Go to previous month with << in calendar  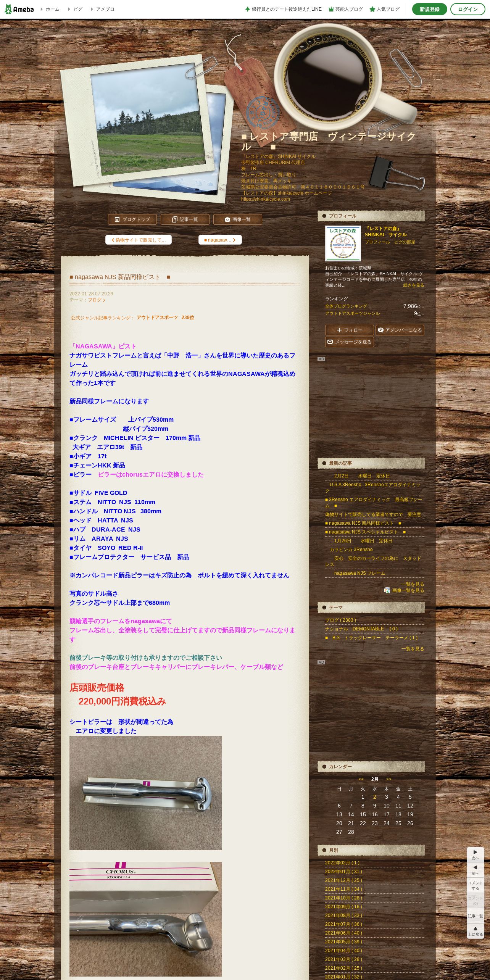[361, 779]
